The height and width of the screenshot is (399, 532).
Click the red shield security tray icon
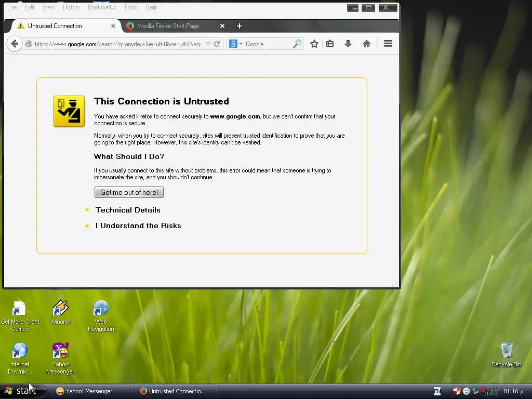tap(457, 391)
